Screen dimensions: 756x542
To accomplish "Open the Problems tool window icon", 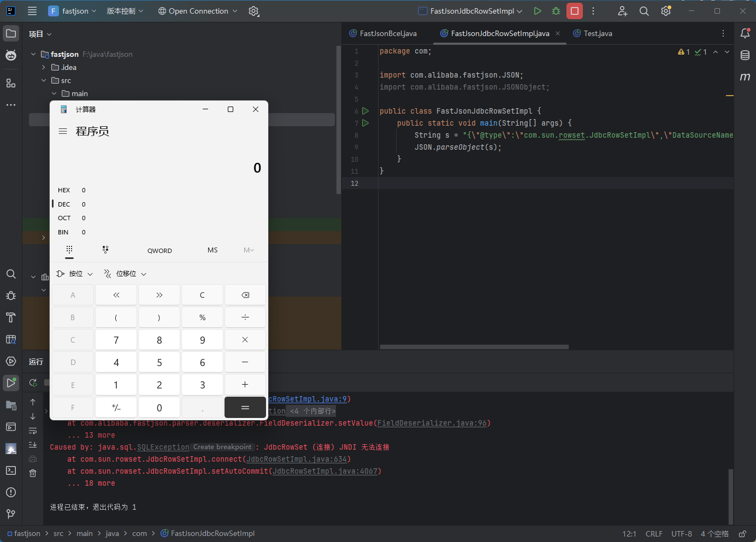I will (x=11, y=492).
